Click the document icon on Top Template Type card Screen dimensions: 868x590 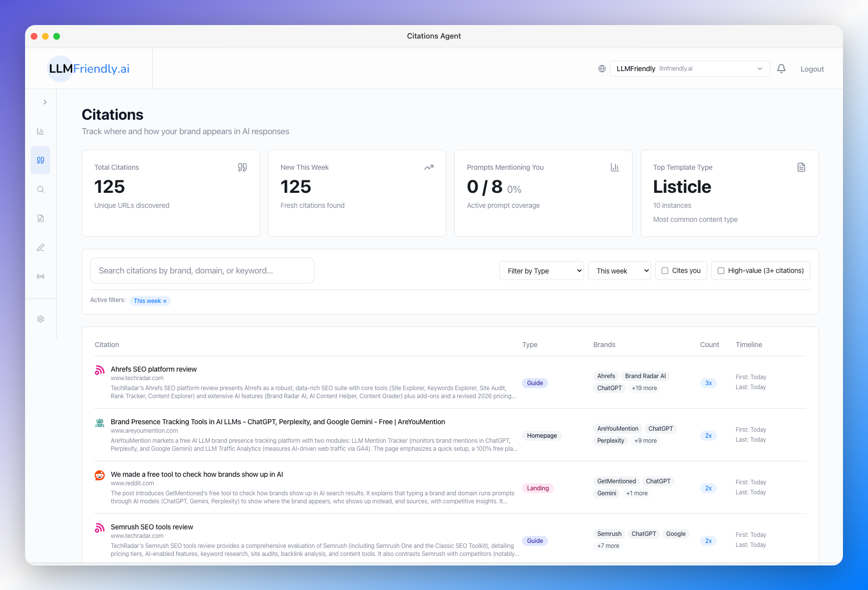pyautogui.click(x=801, y=167)
